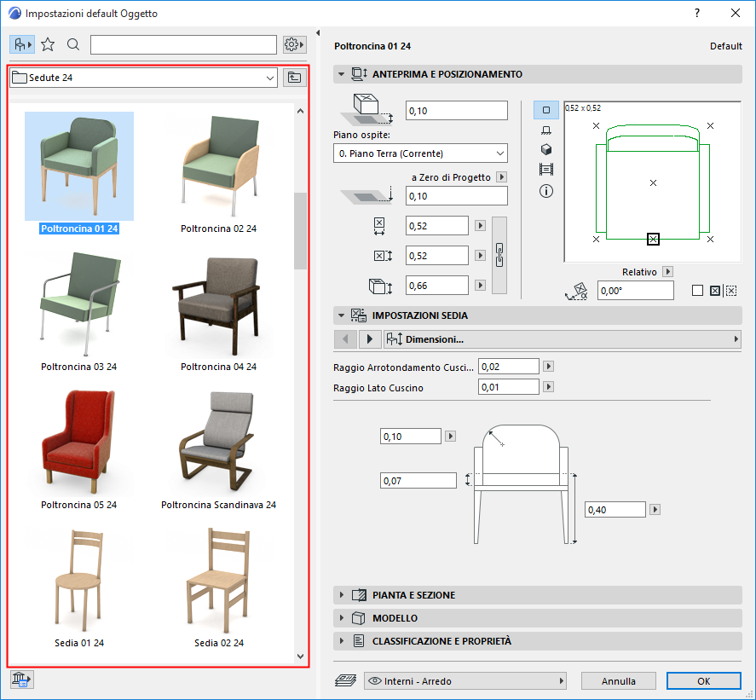Open the library manager icon at bottom left
This screenshot has width=756, height=700.
pos(21,679)
